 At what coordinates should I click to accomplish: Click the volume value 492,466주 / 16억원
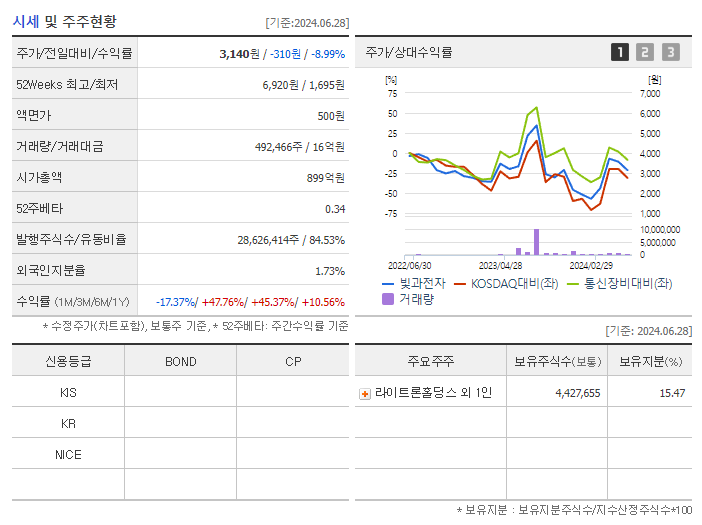tap(300, 147)
